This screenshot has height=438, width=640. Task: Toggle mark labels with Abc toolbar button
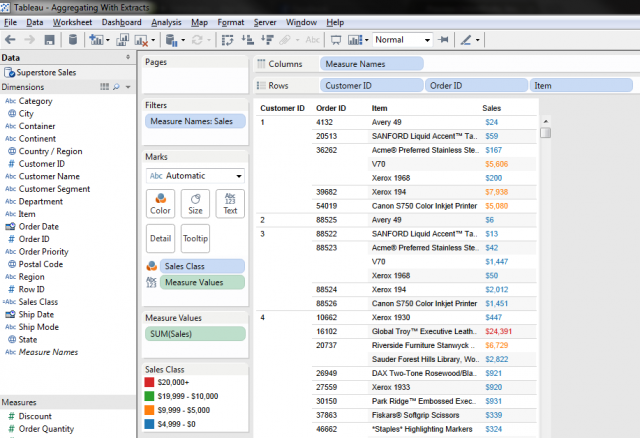(x=312, y=40)
